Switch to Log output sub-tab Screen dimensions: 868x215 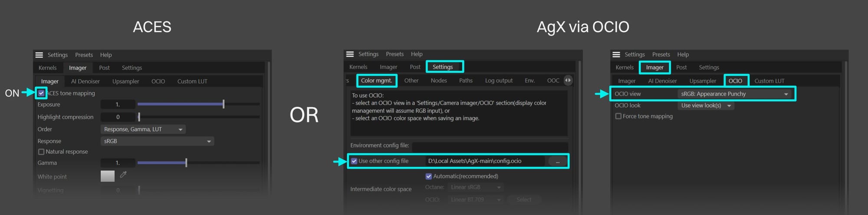(x=499, y=80)
